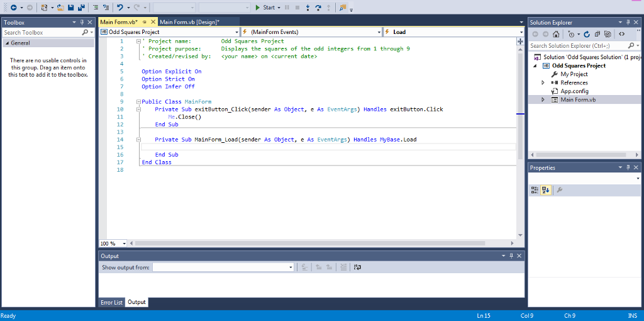Open the 'Show output from' dropdown
The height and width of the screenshot is (321, 644).
click(x=291, y=267)
